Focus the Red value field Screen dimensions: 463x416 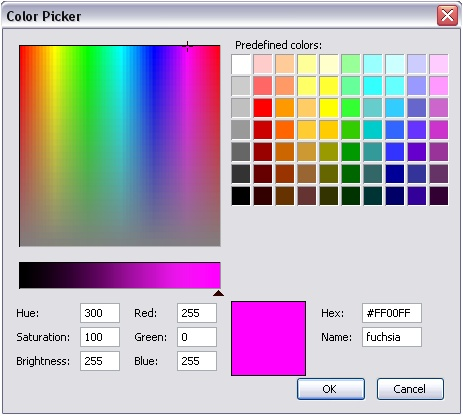197,313
